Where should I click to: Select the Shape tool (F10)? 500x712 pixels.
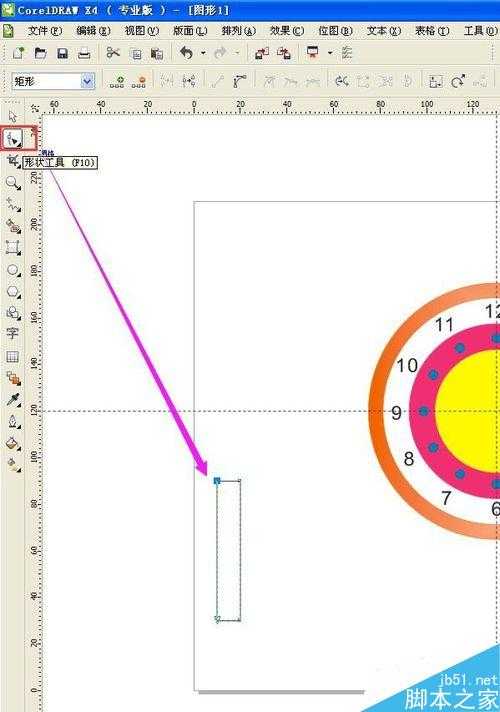(12, 138)
